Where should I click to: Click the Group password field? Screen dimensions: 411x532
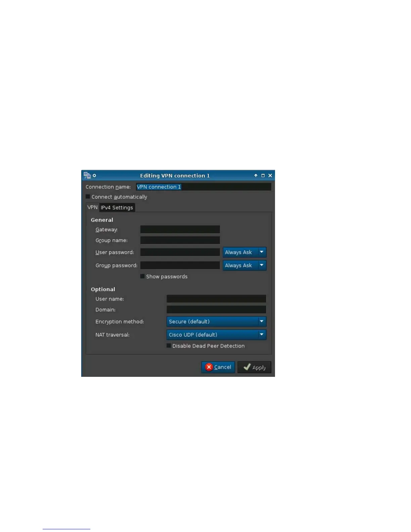[180, 265]
